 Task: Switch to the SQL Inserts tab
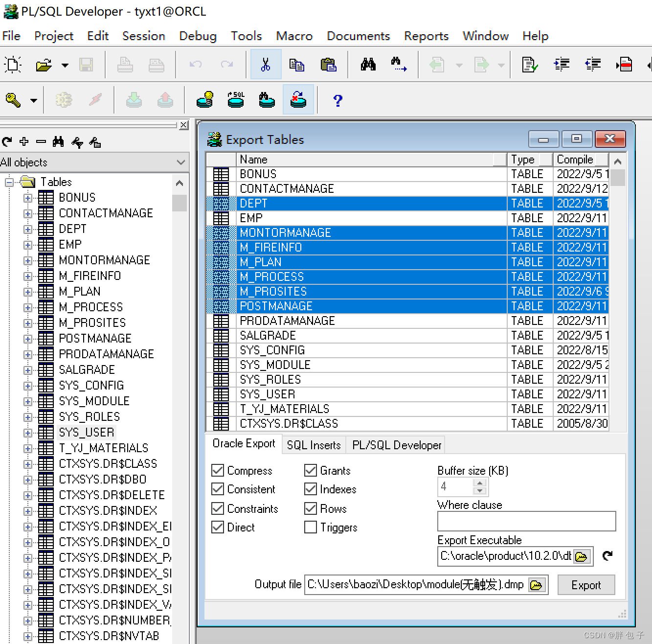(314, 445)
